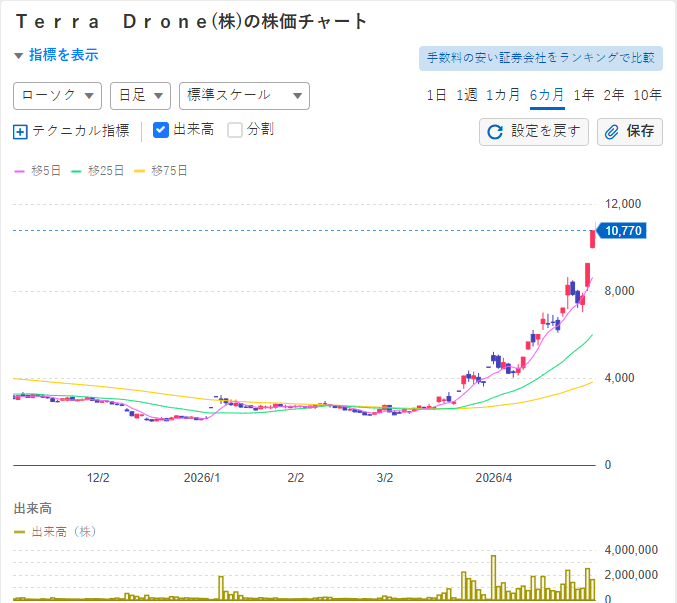
Task: Select the 1週 period tab
Action: 467,95
